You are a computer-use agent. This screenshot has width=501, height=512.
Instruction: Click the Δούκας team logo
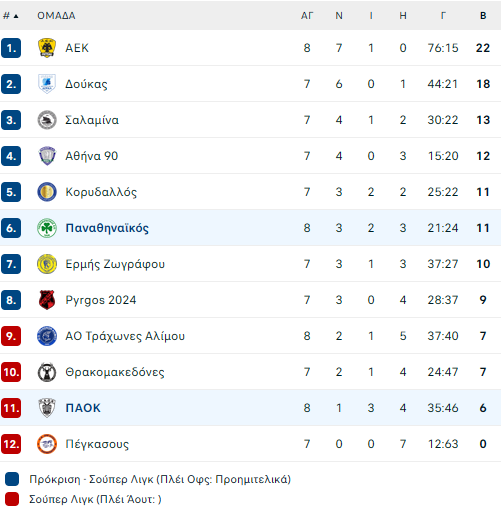(x=47, y=84)
